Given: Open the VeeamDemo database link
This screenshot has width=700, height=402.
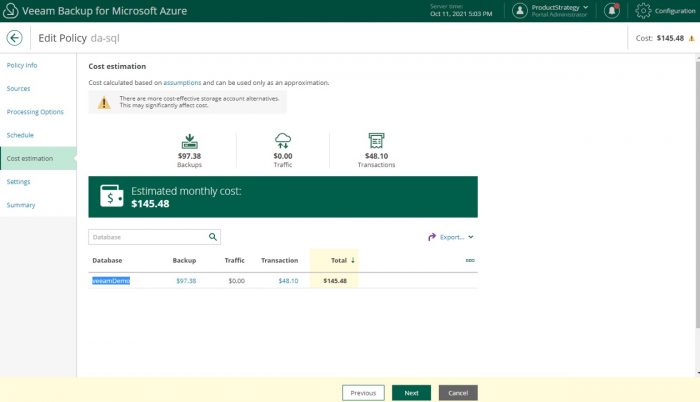Looking at the screenshot, I should pos(111,281).
